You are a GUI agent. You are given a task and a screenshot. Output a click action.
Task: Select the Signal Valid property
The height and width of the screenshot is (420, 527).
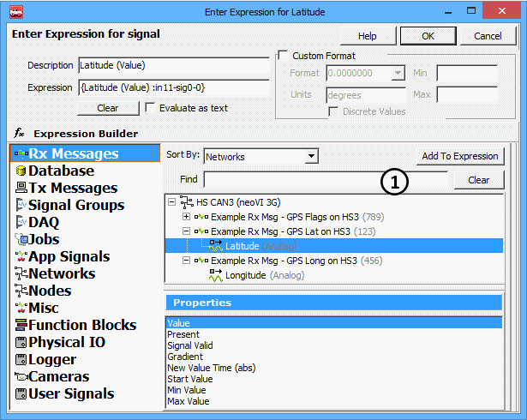190,345
